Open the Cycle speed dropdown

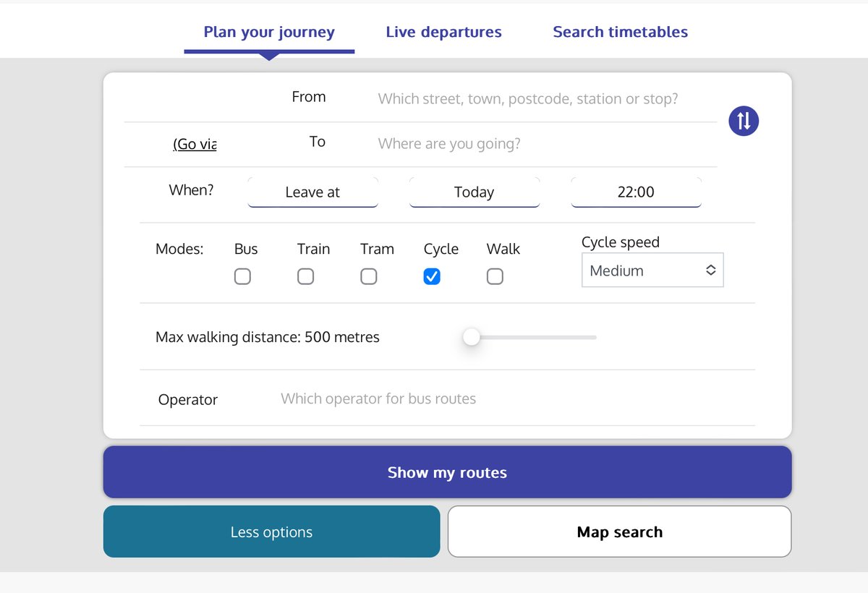point(652,270)
